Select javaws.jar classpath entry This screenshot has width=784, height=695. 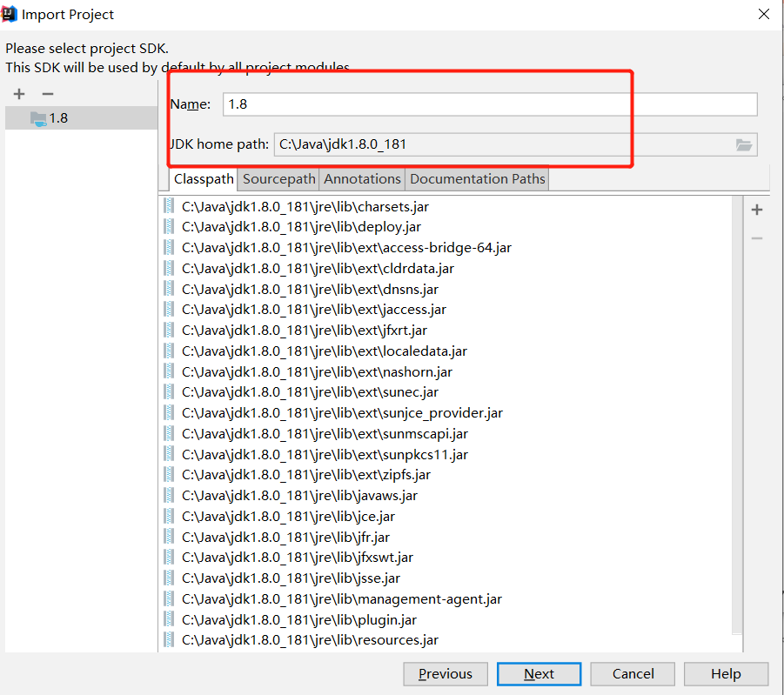(299, 496)
